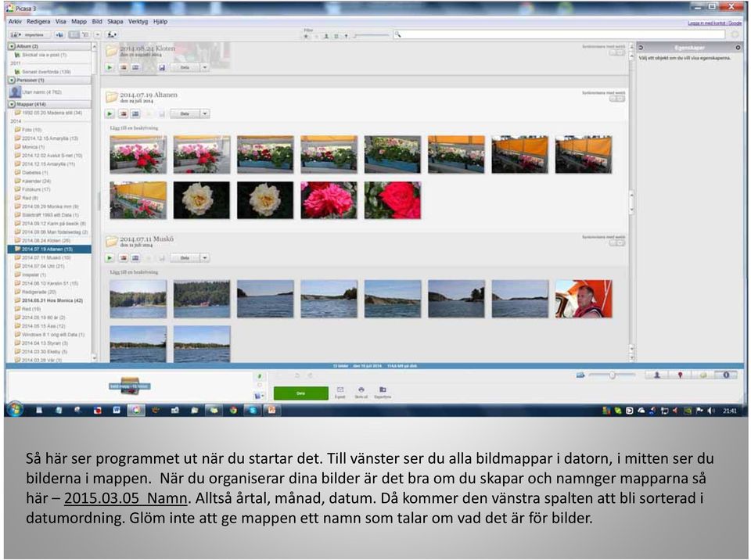The image size is (751, 560).
Task: Click the Skriv ut printer icon
Action: click(361, 393)
